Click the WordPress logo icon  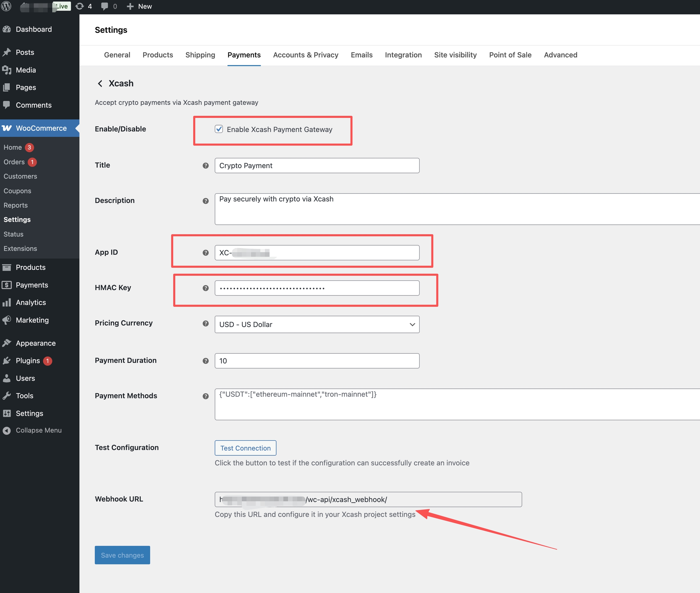tap(6, 6)
